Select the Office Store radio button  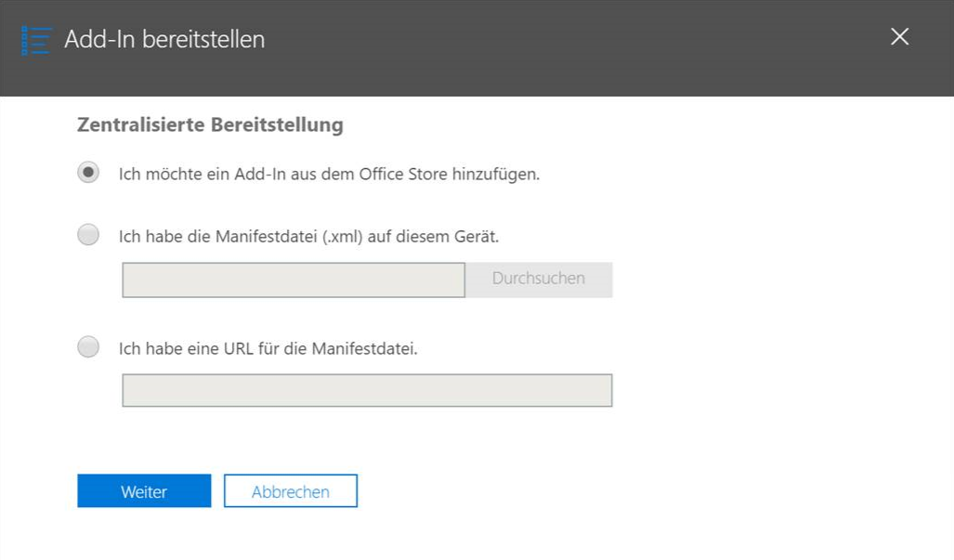87,171
